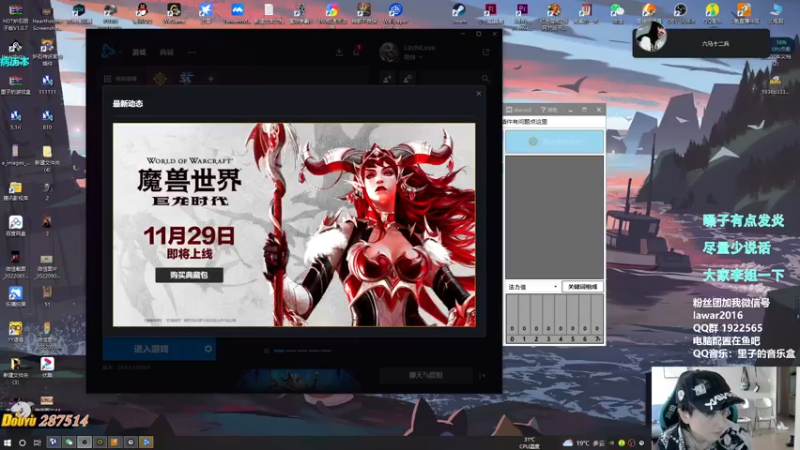The width and height of the screenshot is (800, 450).
Task: Open the 商城 menu in Battle.net
Action: 166,52
